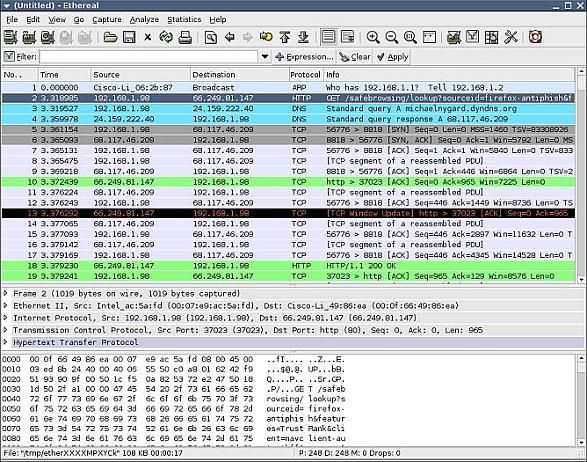Viewport: 587px width, 462px height.
Task: Select packet 4 DNS standard query response
Action: [x=288, y=119]
